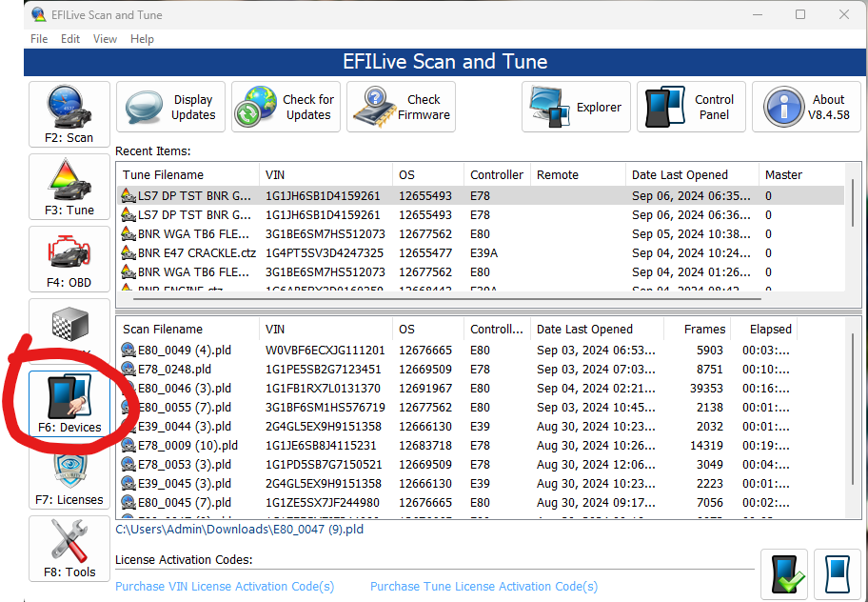This screenshot has width=868, height=602.
Task: Click the scan file icon for E78_0248.pld
Action: click(x=128, y=369)
